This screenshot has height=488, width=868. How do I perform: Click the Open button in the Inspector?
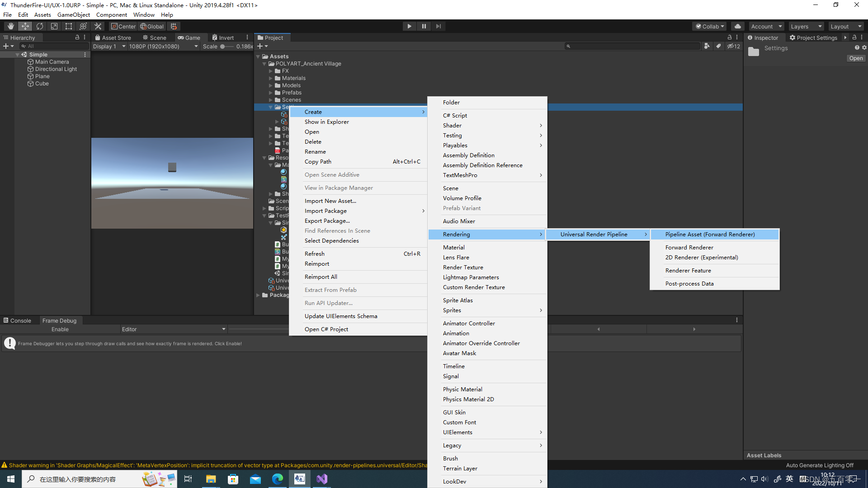point(856,58)
